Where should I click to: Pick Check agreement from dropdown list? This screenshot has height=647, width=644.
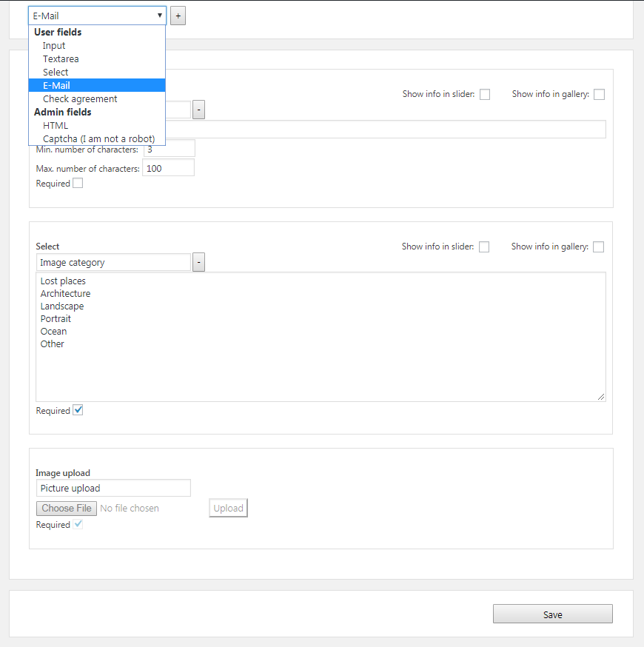pos(80,99)
